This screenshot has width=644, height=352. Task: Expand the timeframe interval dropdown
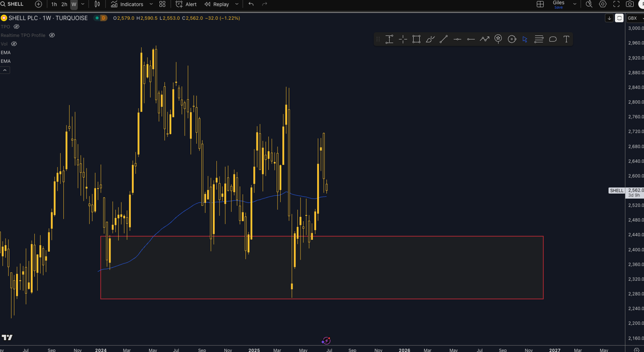[x=83, y=4]
